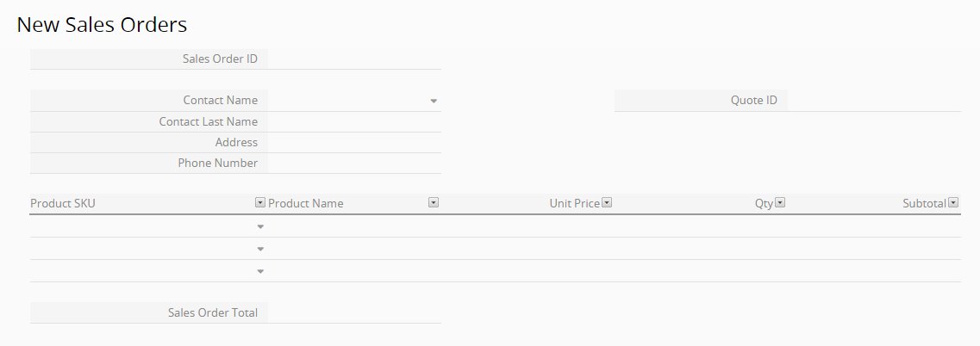Viewport: 980px width, 346px height.
Task: Expand the first row Product SKU dropdown
Action: point(260,226)
